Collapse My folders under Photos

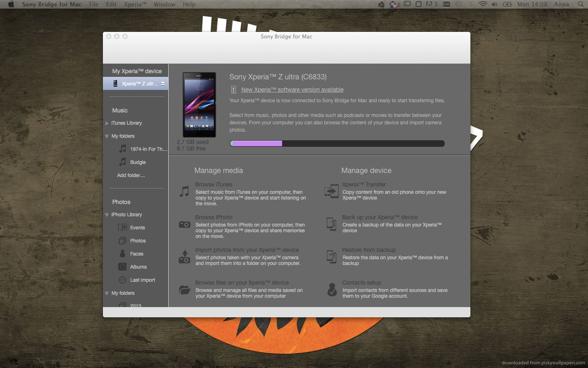tap(107, 293)
